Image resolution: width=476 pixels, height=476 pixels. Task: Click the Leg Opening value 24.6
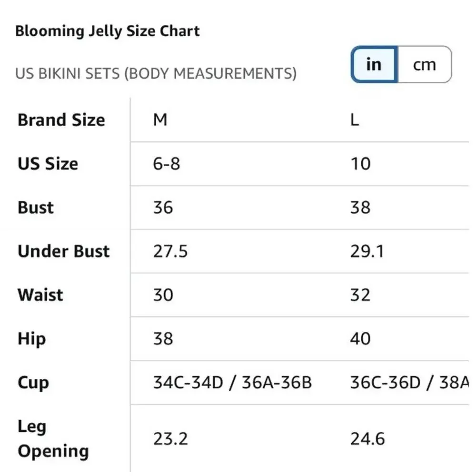click(367, 439)
